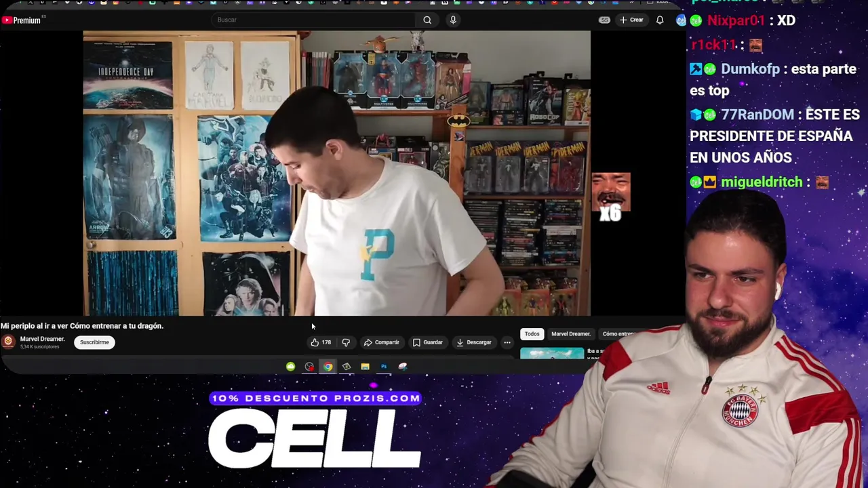Viewport: 868px width, 488px height.
Task: Focus the Buscar search field
Action: [314, 20]
